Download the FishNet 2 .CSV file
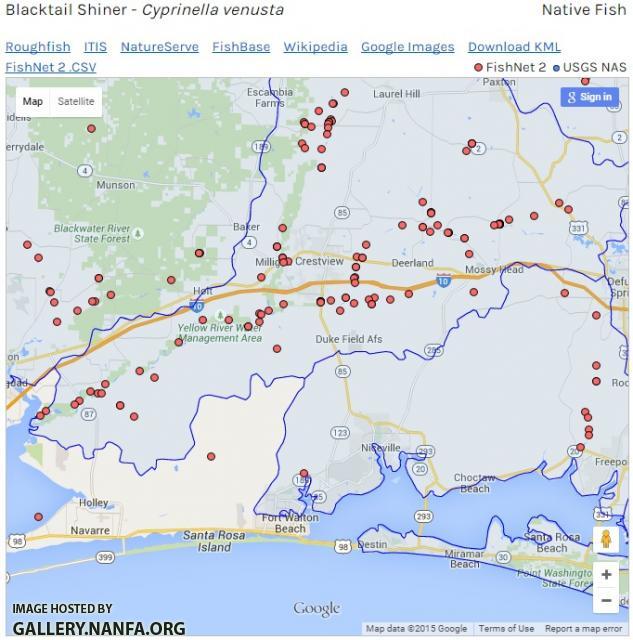This screenshot has width=633, height=640. click(51, 67)
